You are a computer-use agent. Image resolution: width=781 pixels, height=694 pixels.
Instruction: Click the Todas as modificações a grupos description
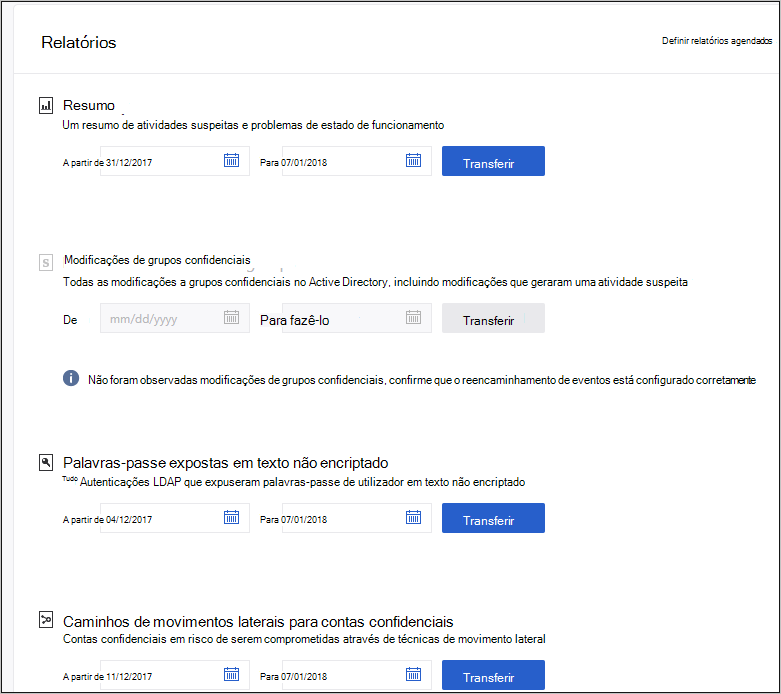click(x=375, y=282)
